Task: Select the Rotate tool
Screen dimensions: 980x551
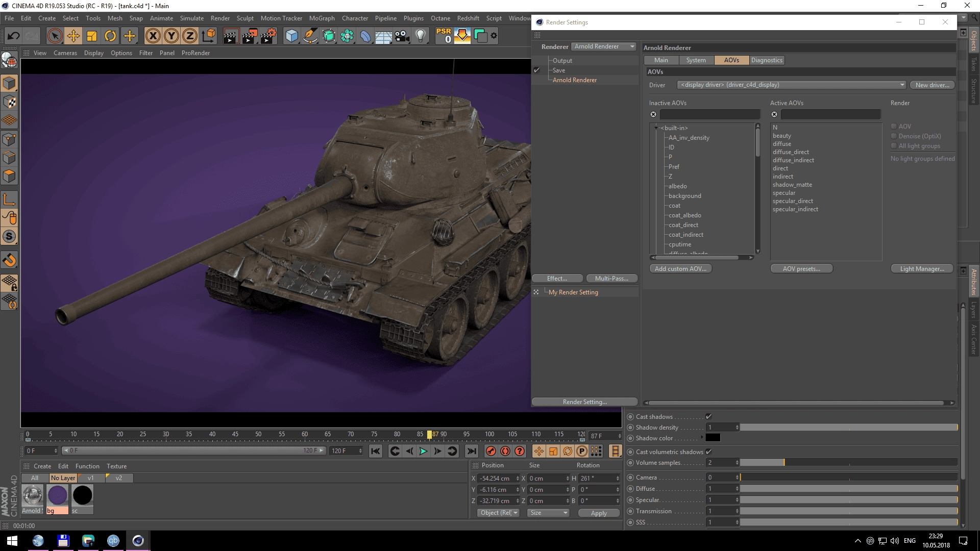Action: click(x=110, y=36)
